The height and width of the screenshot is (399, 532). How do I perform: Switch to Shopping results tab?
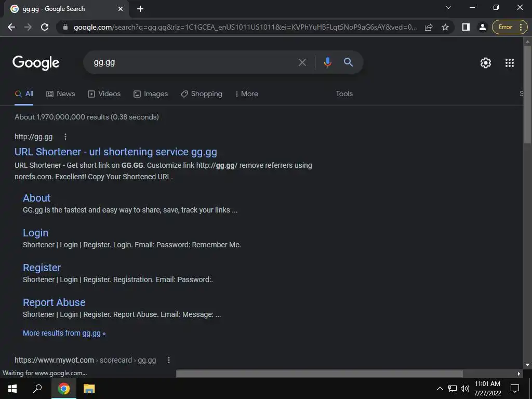click(202, 94)
